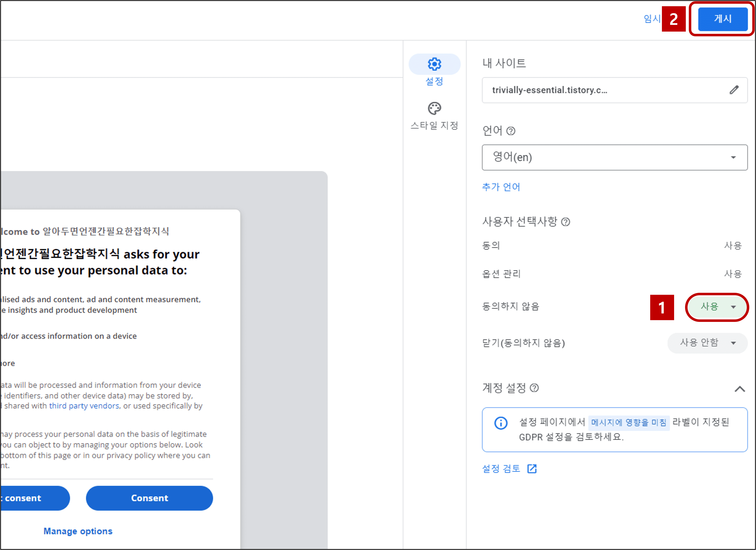Switch to 설정 tab label
Viewport: 756px width, 550px height.
click(x=434, y=81)
